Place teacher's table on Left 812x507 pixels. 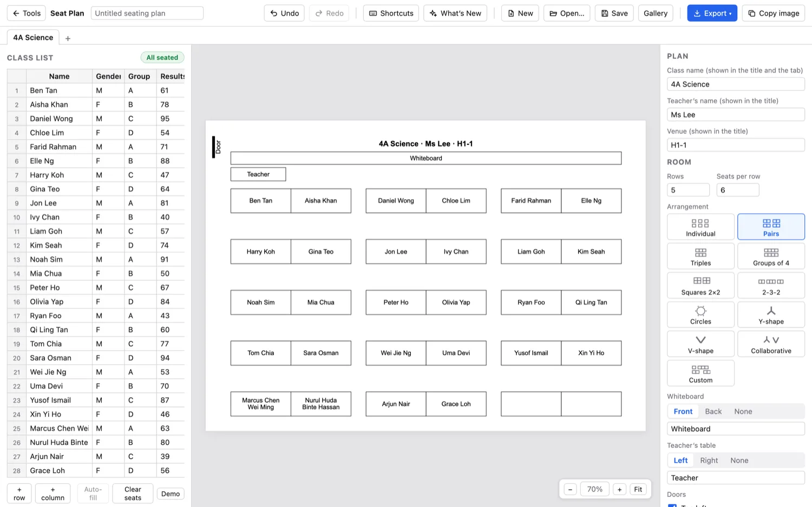click(680, 460)
